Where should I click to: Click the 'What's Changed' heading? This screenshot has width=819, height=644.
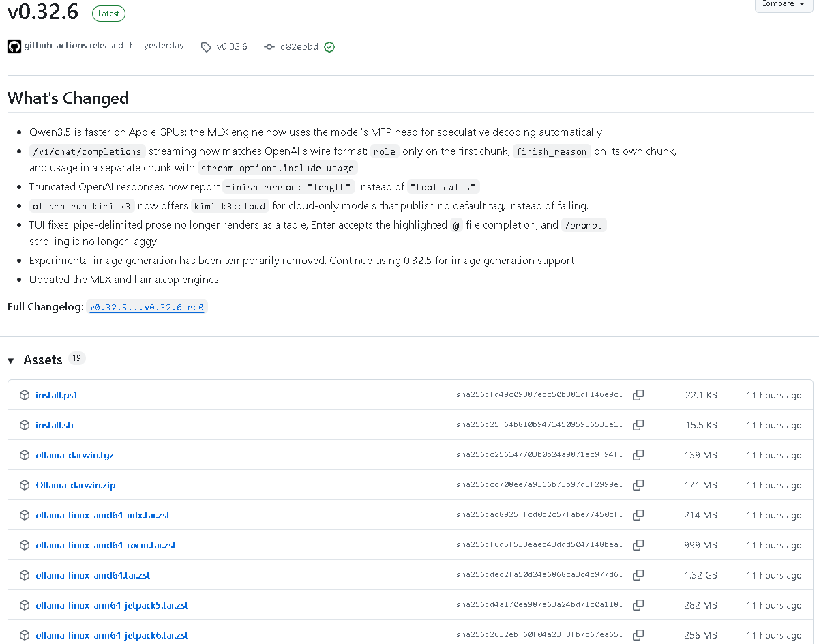tap(68, 98)
